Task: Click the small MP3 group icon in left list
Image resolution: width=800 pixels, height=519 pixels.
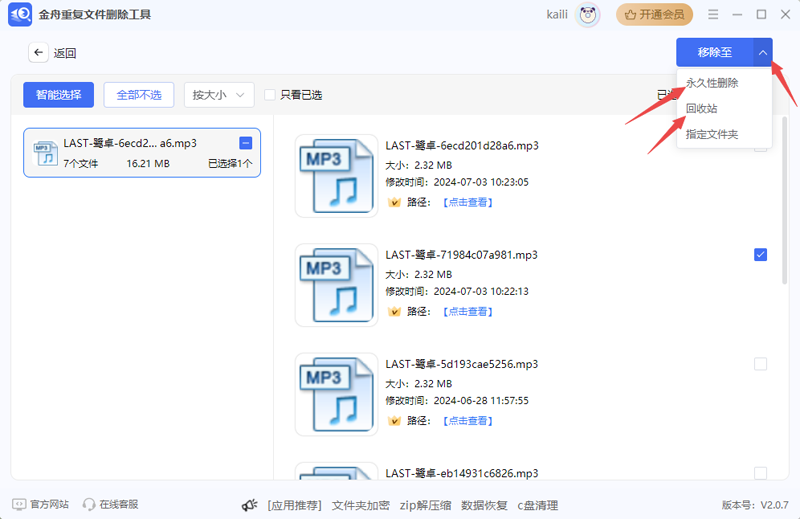Action: [x=45, y=153]
